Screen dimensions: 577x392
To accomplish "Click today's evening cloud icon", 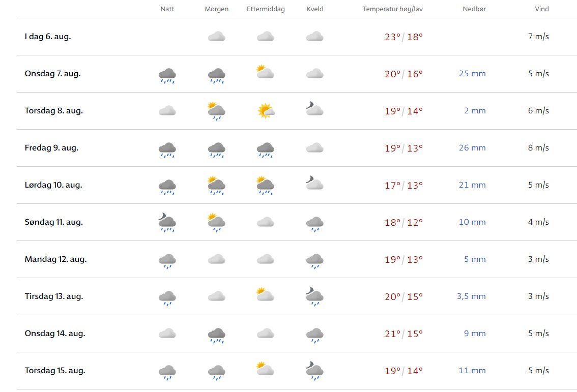I will point(314,37).
